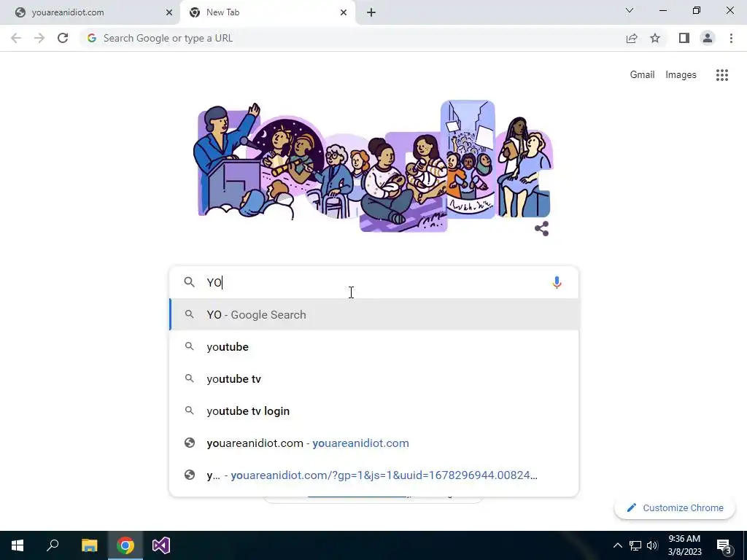
Task: Select the 'youtube tv' suggestion
Action: pos(374,379)
